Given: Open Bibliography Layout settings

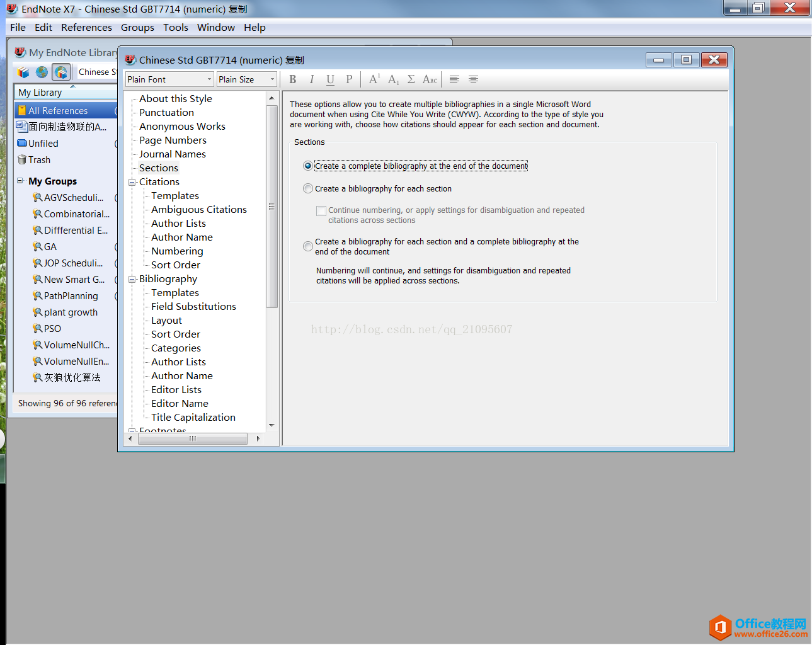Looking at the screenshot, I should (x=166, y=321).
